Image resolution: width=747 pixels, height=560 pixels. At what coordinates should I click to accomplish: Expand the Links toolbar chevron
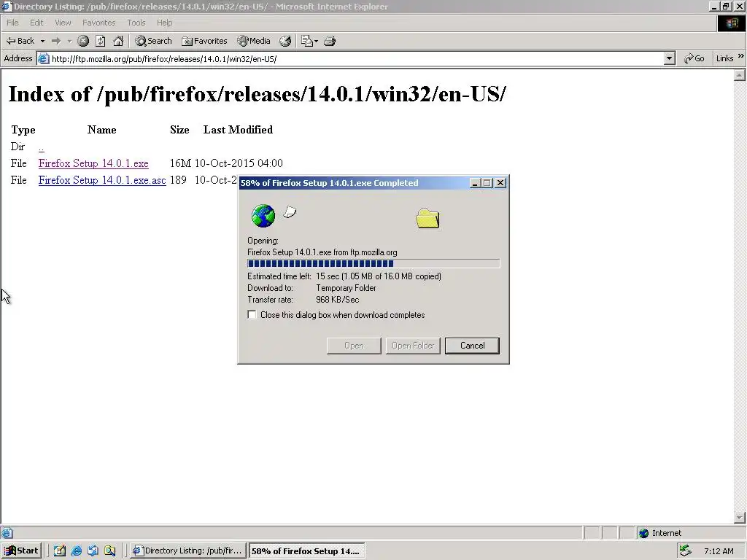pyautogui.click(x=741, y=57)
